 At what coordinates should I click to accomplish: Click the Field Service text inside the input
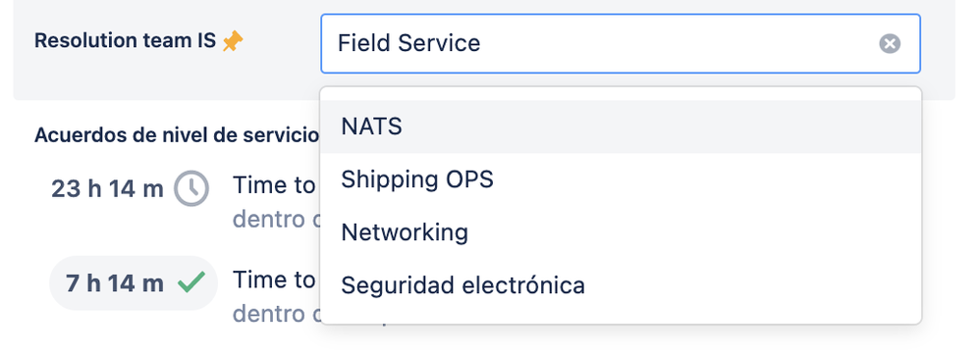click(x=408, y=43)
